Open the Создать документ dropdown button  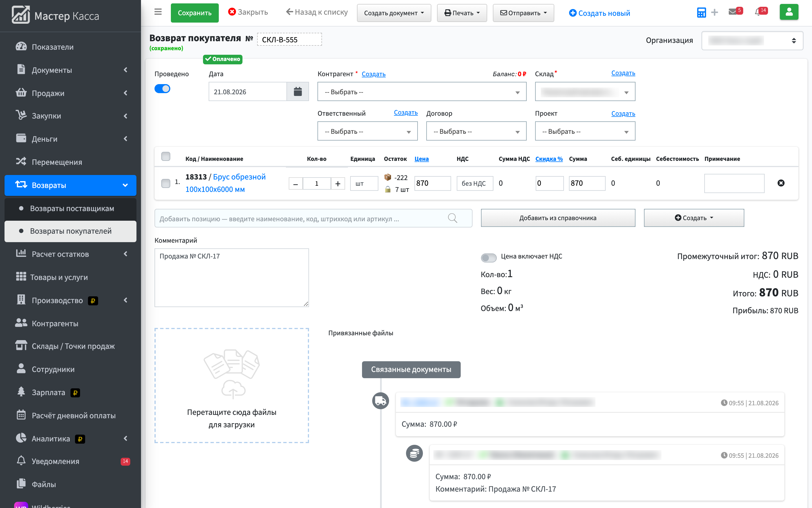(x=394, y=13)
